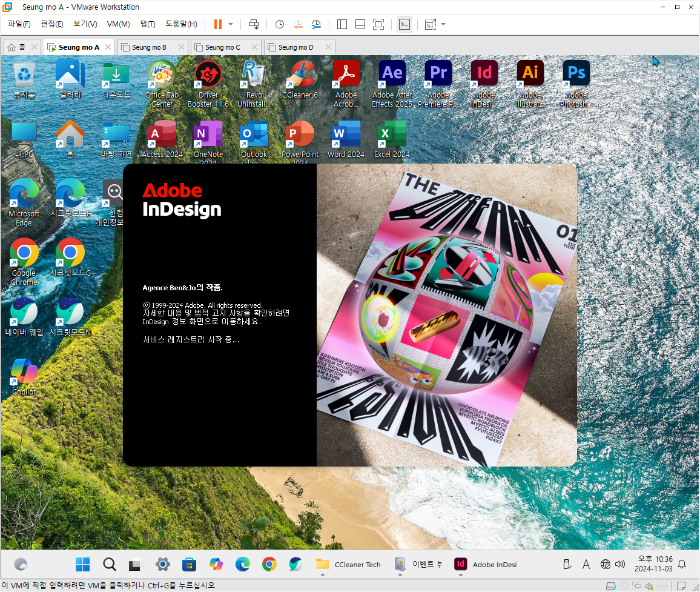Open the Windows Start menu
The width and height of the screenshot is (700, 592).
coord(82,564)
